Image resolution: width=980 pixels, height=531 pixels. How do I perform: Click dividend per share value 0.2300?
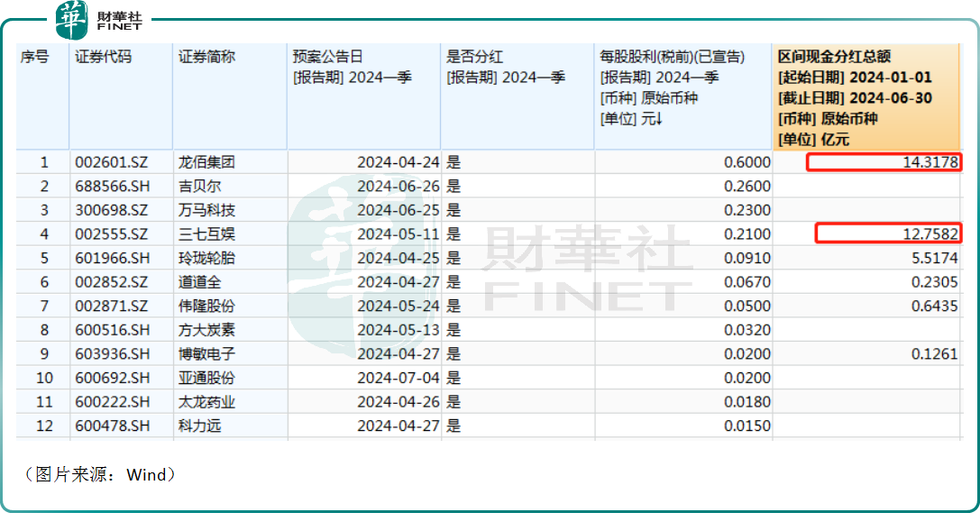(746, 210)
